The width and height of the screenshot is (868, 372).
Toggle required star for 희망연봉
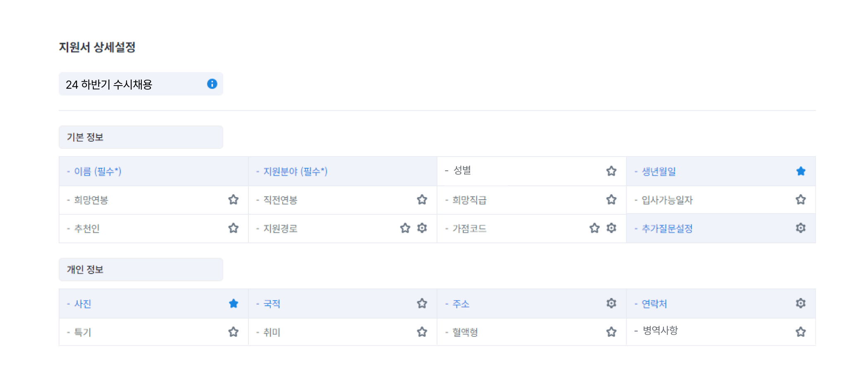pos(234,200)
